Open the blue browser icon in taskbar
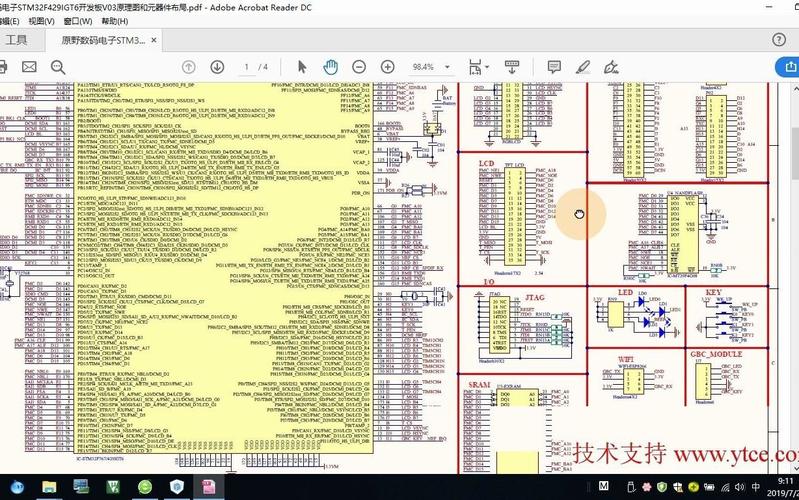Image resolution: width=799 pixels, height=500 pixels. point(17,487)
